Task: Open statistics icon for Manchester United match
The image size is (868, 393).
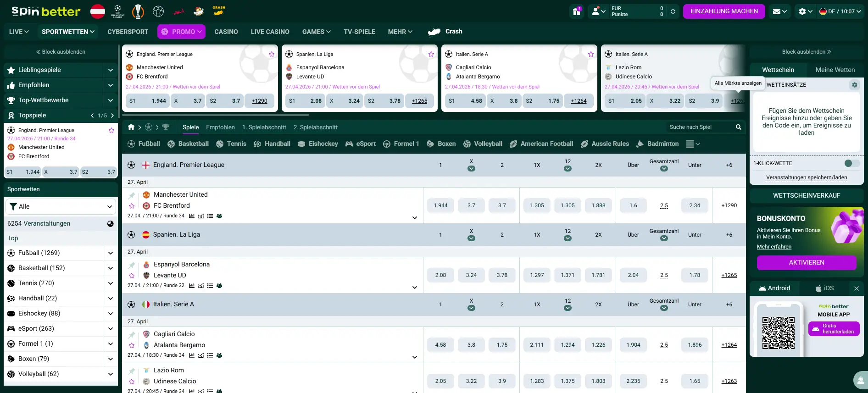Action: coord(192,216)
